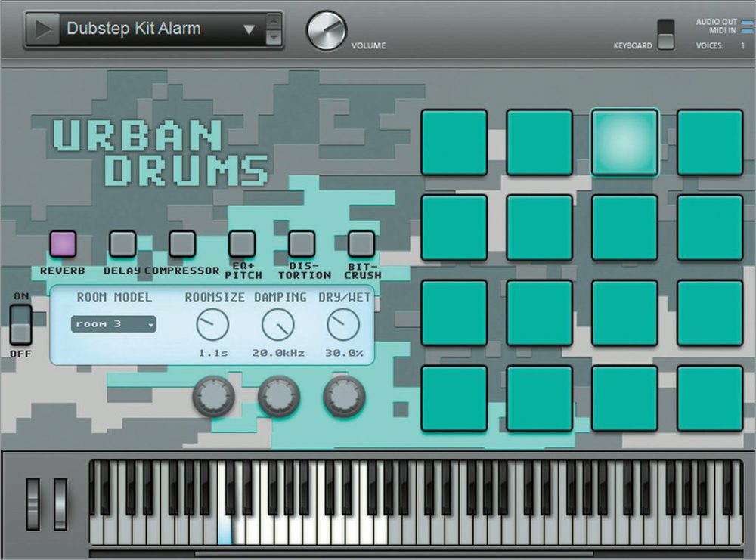Trigger drum pad row 1, column 2
The height and width of the screenshot is (560, 756).
coord(540,143)
